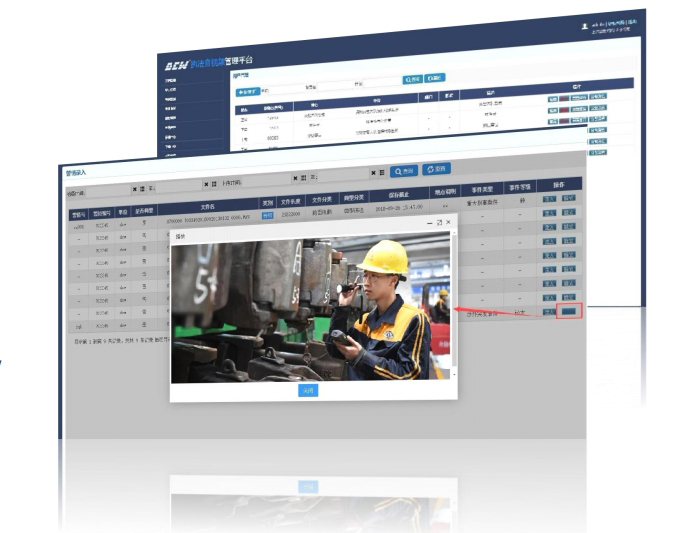Maximize the image preview popup
This screenshot has height=533, width=699.
coord(438,222)
